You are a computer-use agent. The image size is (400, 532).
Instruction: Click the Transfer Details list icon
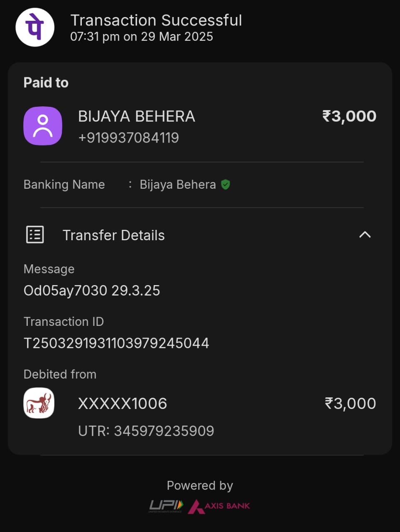[35, 235]
